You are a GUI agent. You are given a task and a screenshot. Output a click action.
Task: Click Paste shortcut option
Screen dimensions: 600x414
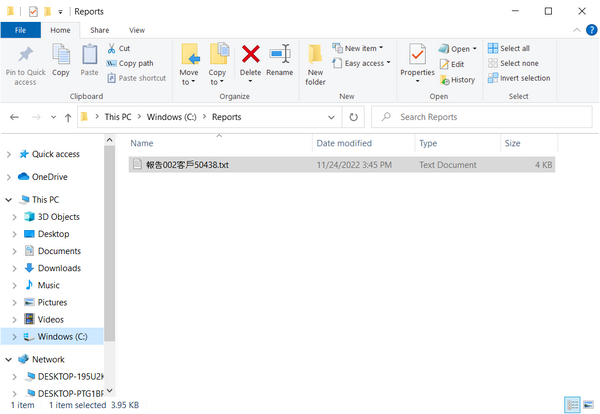tap(137, 78)
